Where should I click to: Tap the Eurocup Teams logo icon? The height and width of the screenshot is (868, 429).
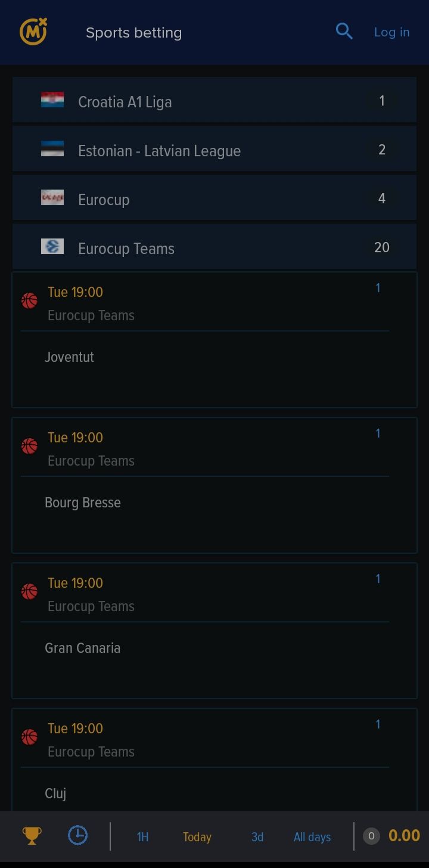(x=52, y=246)
